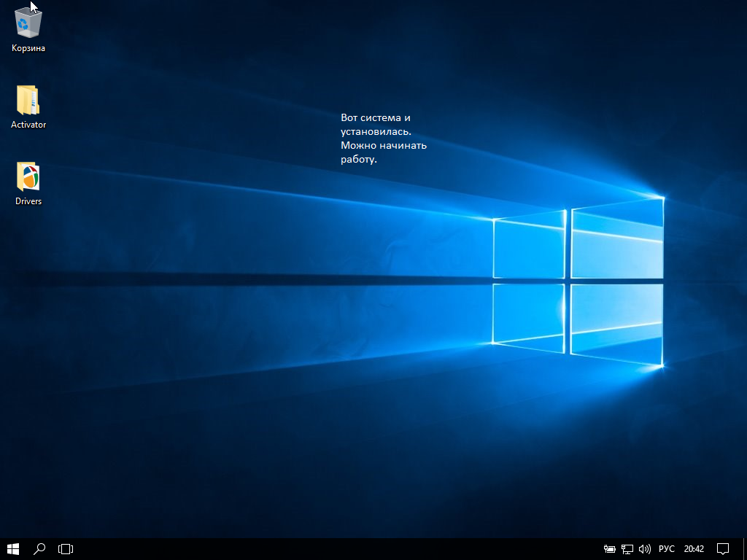Open the Windows Start menu
This screenshot has height=560, width=747.
coord(13,549)
